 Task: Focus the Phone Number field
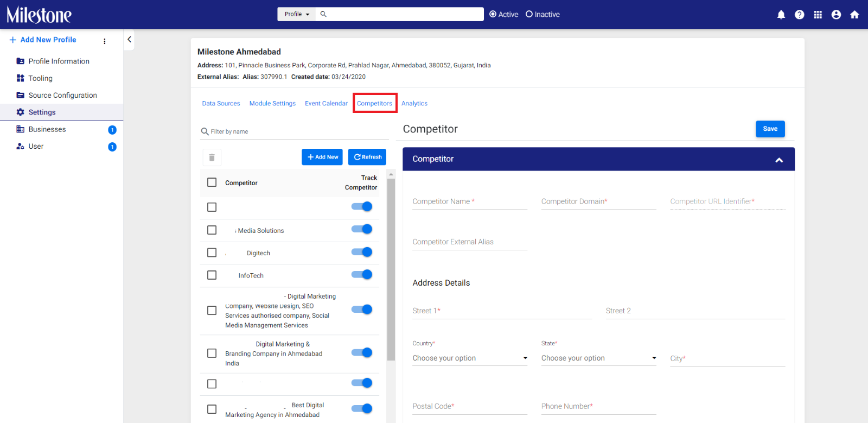(x=599, y=407)
